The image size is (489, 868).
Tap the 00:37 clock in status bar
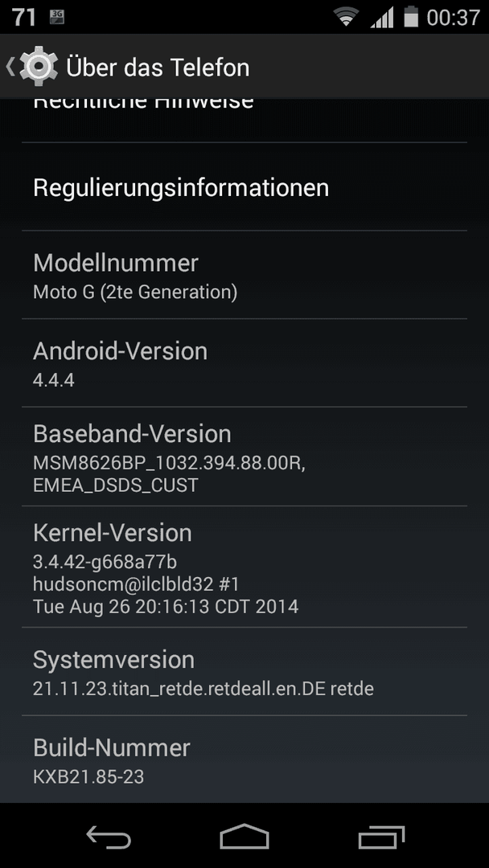(453, 17)
